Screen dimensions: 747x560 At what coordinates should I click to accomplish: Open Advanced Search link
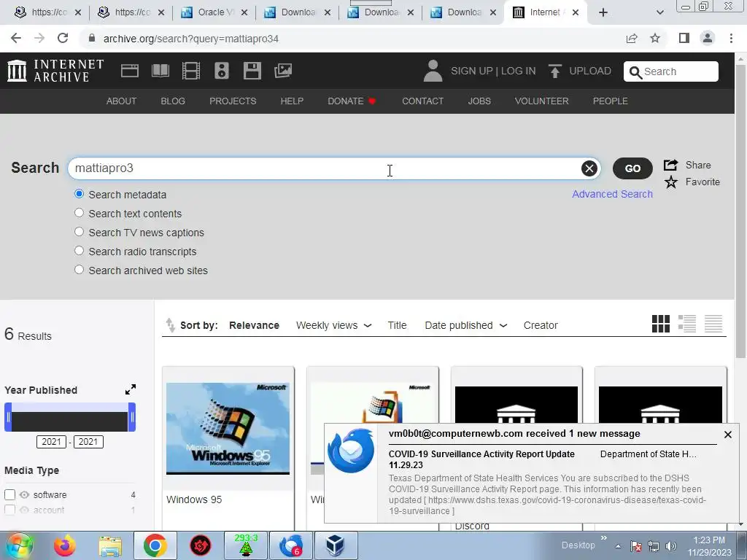pos(612,194)
